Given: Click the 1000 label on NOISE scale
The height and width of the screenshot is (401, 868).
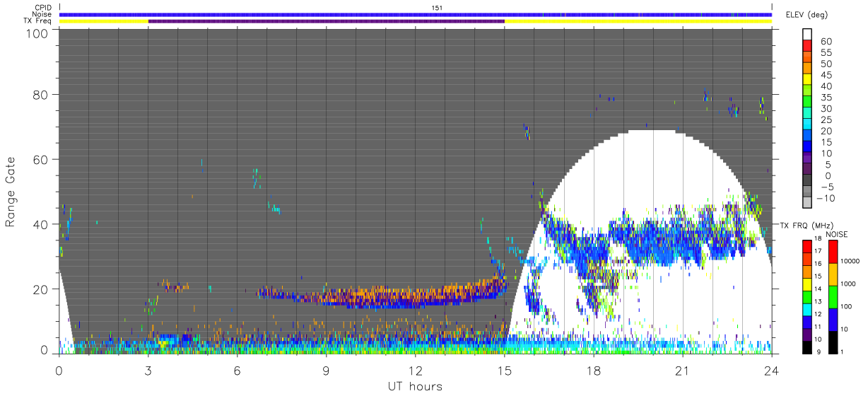Looking at the screenshot, I should coord(849,284).
